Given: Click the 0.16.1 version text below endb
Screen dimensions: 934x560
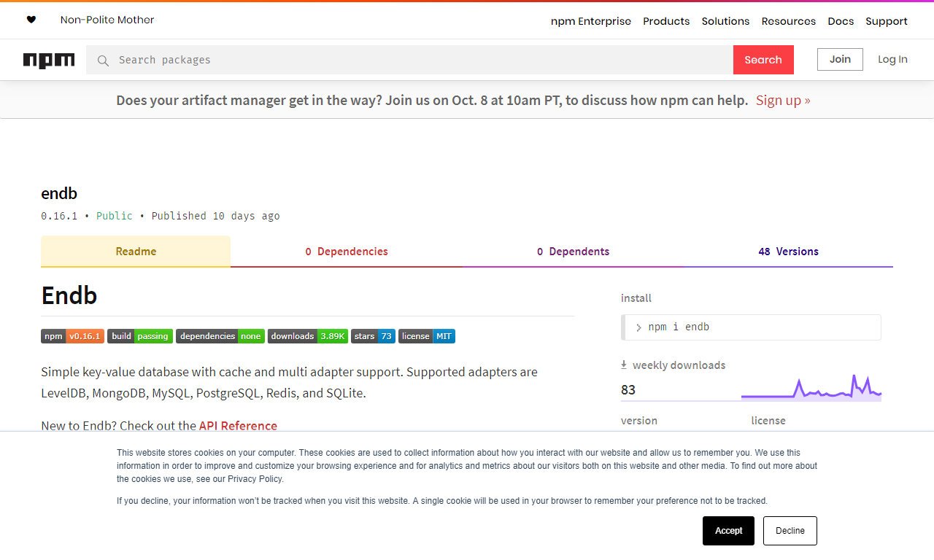Looking at the screenshot, I should 59,216.
